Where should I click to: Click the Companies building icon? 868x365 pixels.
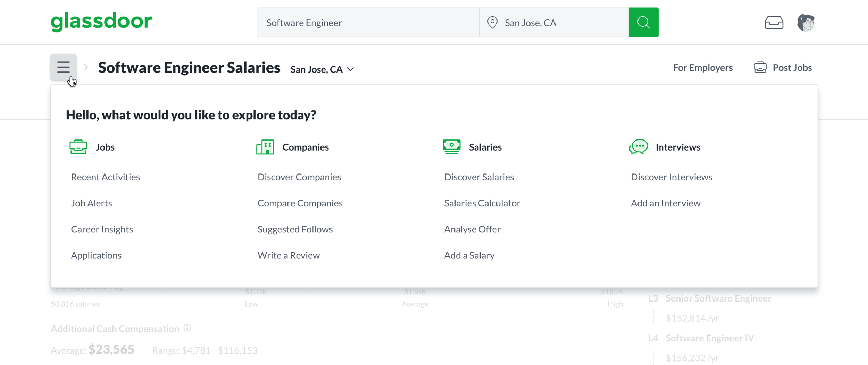coord(265,147)
